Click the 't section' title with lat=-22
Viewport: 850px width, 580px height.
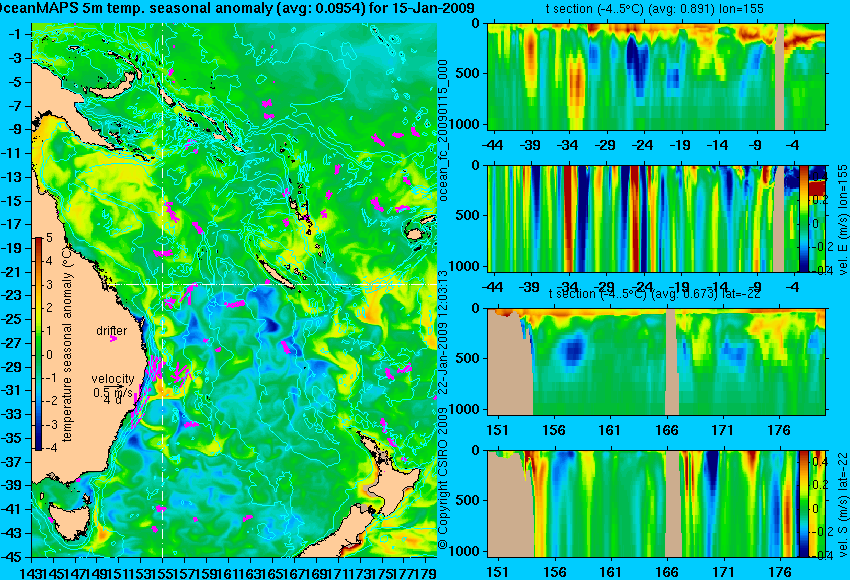pos(655,293)
